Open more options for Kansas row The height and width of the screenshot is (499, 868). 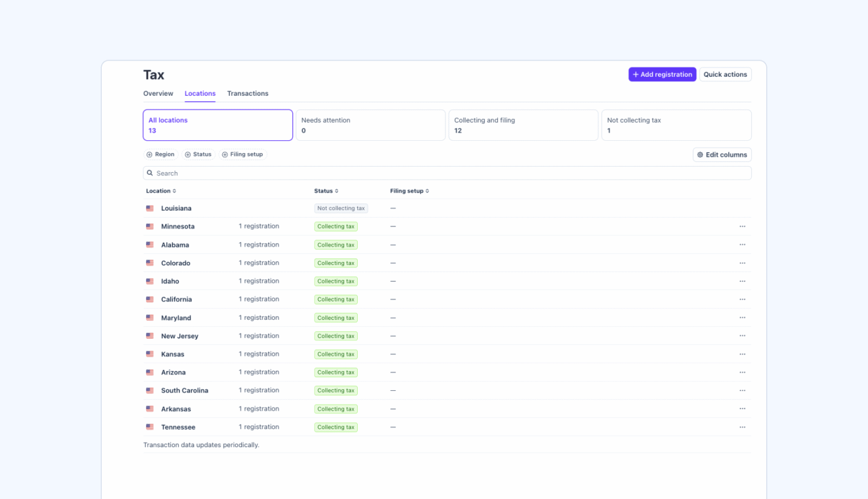[x=742, y=354]
